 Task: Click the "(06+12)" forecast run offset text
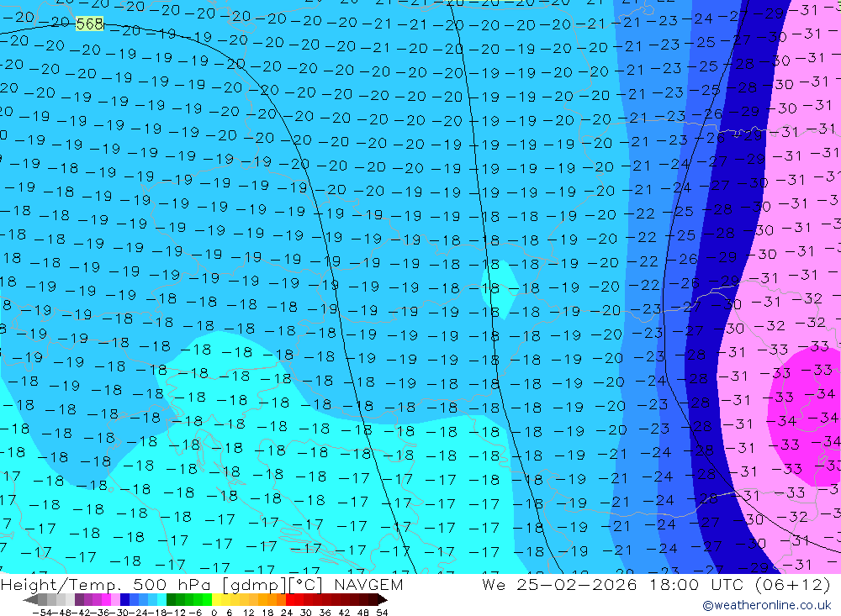pos(793,584)
